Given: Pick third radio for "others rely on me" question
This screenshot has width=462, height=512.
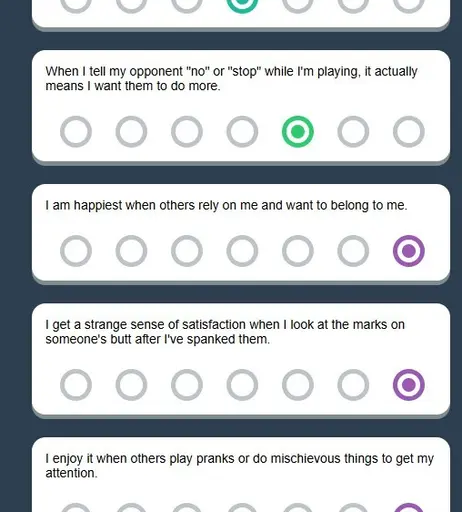Looking at the screenshot, I should pos(187,251).
